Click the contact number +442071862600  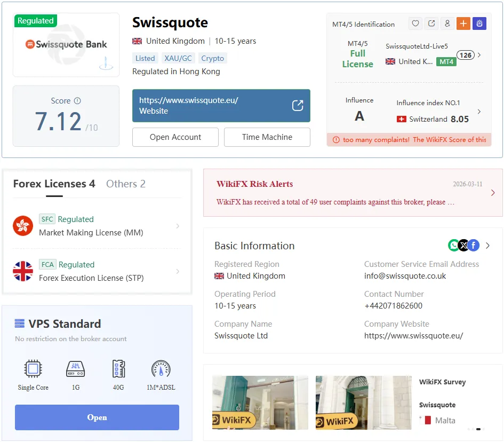click(393, 305)
